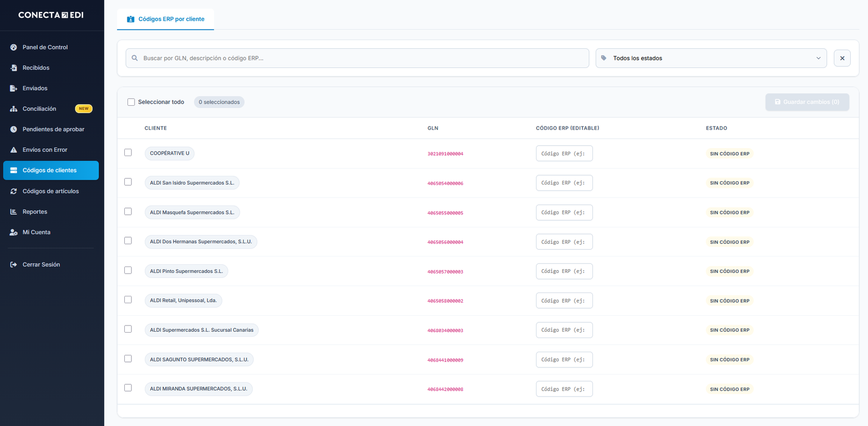This screenshot has width=868, height=426.
Task: Click the Enviados outgoing file icon
Action: click(x=14, y=88)
